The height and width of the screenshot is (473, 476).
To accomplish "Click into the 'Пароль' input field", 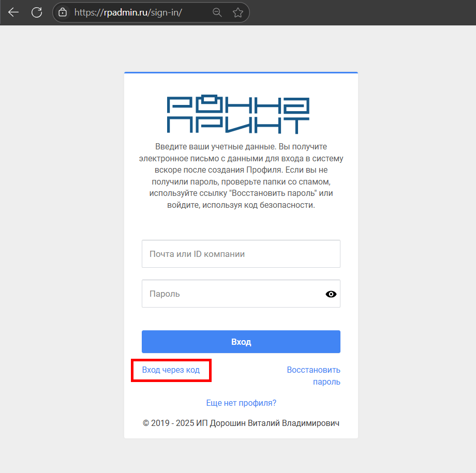I will [x=241, y=294].
